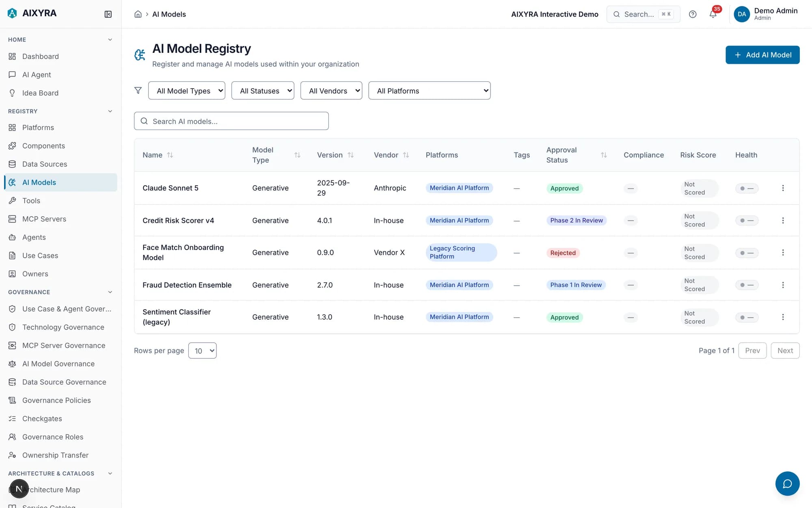This screenshot has height=508, width=812.
Task: Sort by Vendor column arrows
Action: pos(406,155)
